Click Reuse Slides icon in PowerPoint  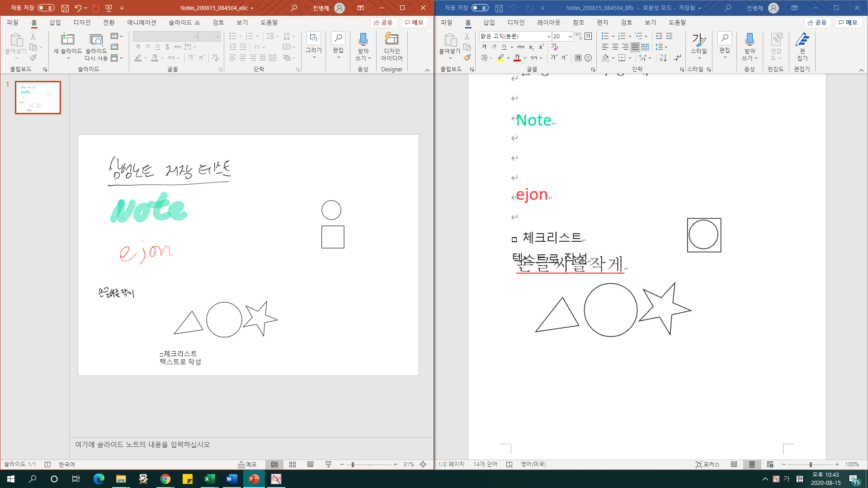96,40
